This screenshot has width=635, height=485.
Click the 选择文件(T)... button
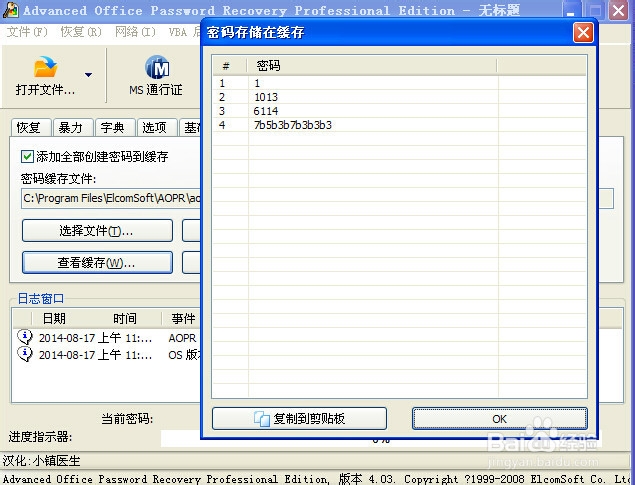[x=97, y=231]
